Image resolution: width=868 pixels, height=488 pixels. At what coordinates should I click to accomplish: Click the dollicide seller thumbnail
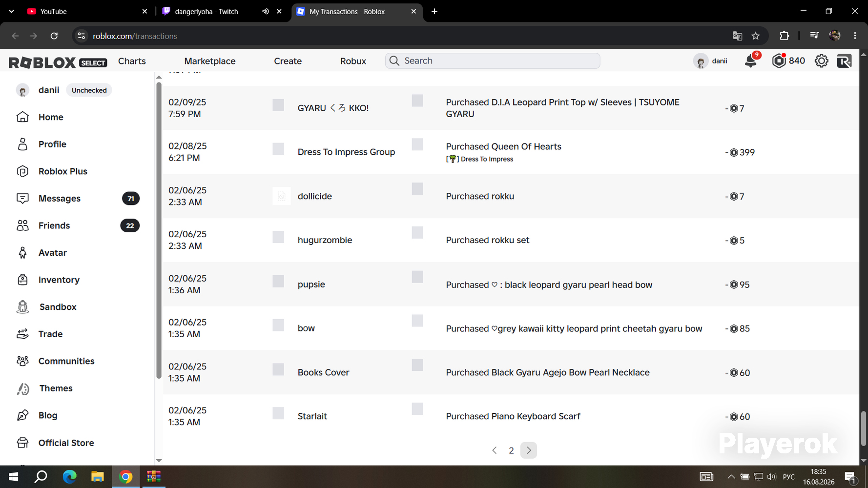click(281, 196)
